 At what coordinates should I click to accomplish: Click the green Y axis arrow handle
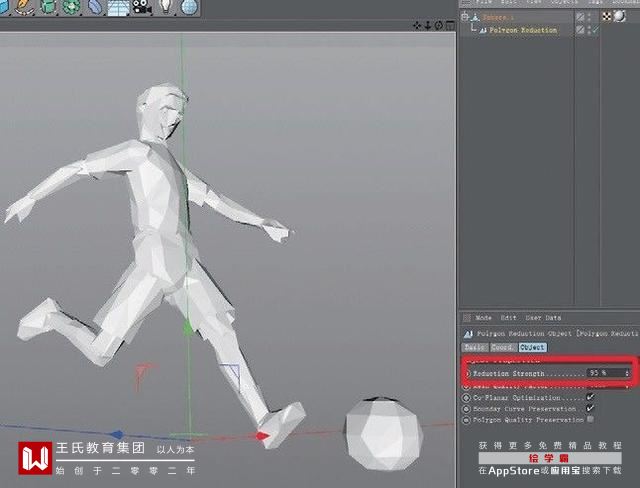(187, 328)
